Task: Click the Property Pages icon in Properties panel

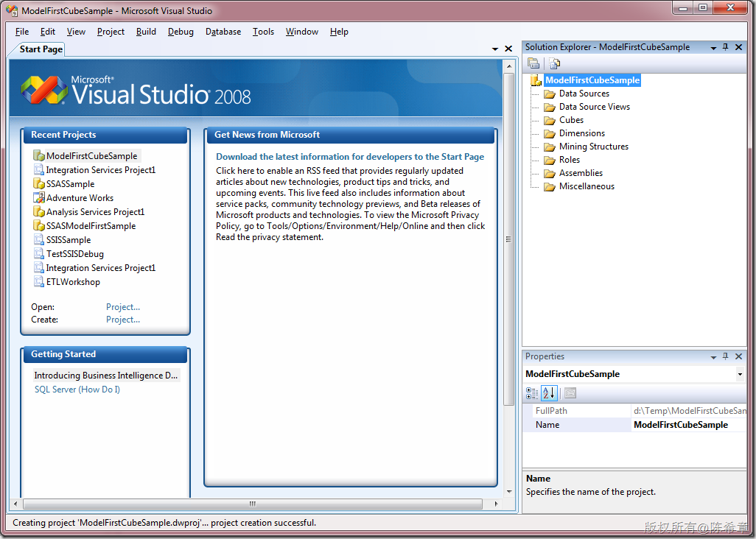Action: click(x=570, y=393)
